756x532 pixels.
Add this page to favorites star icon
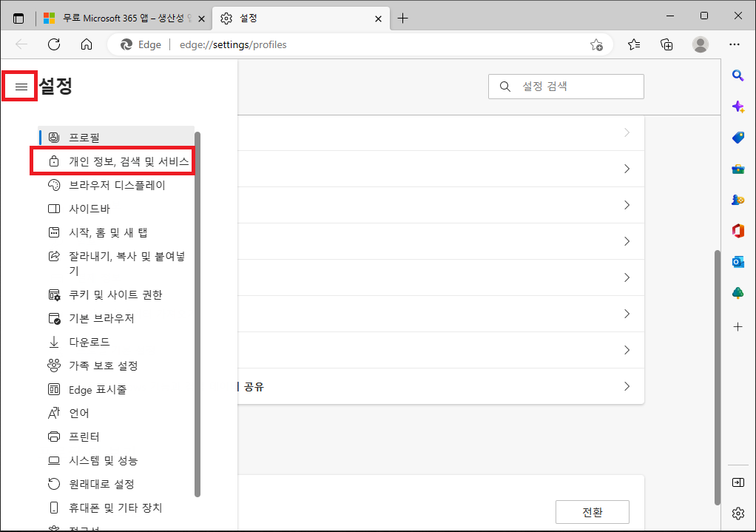(x=596, y=44)
